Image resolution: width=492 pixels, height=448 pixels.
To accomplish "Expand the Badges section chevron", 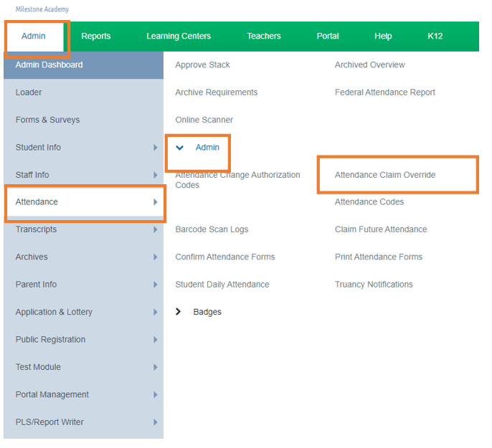I will pos(179,312).
